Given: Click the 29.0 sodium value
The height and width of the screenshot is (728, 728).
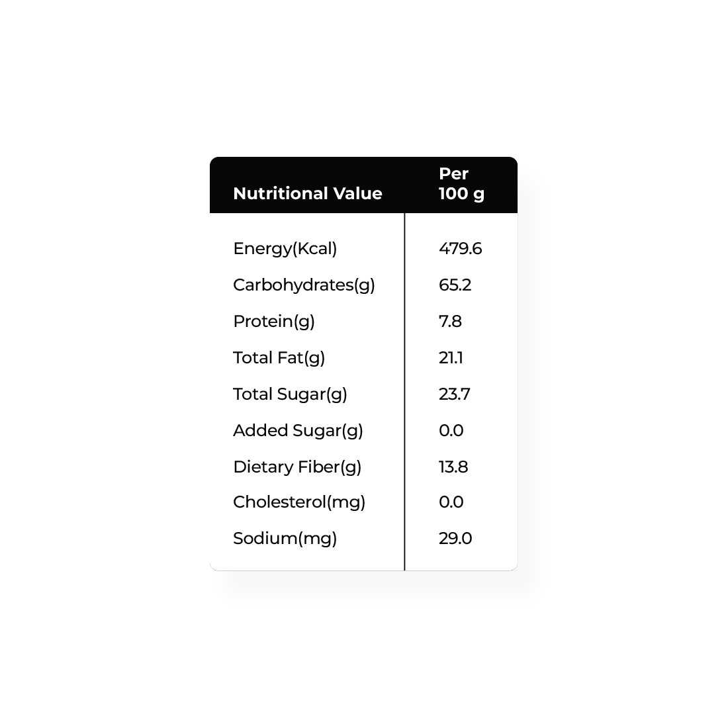Looking at the screenshot, I should (455, 538).
